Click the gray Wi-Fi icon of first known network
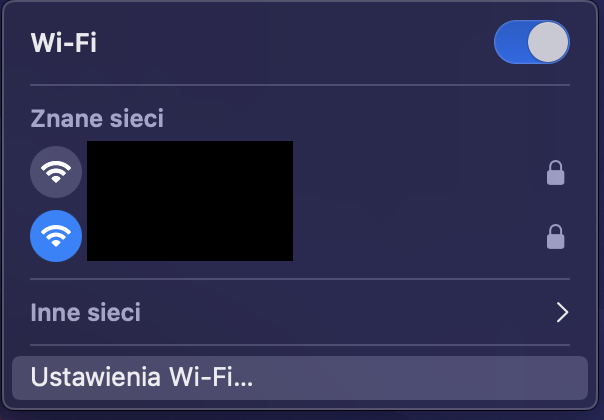Screen dimensions: 604x420 pyautogui.click(x=56, y=172)
